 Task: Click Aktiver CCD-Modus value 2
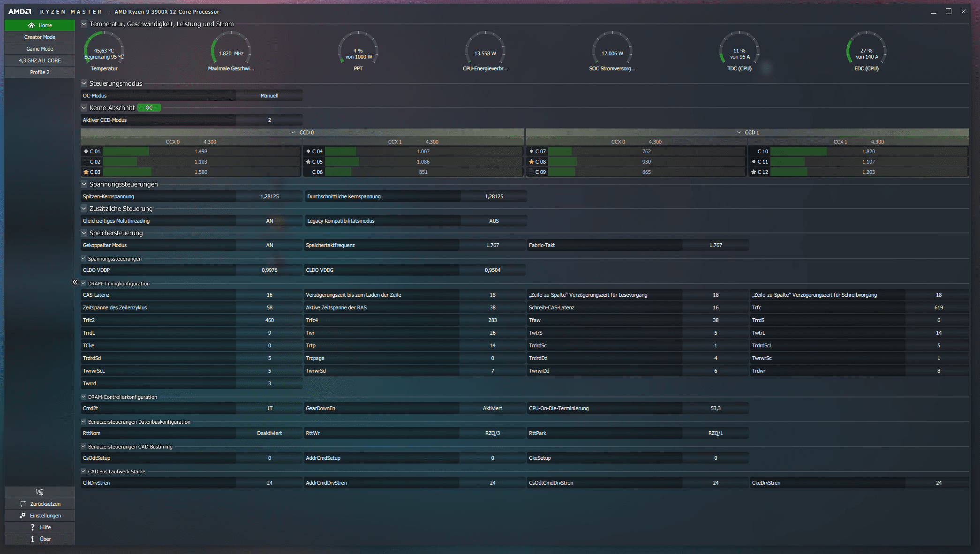coord(270,120)
